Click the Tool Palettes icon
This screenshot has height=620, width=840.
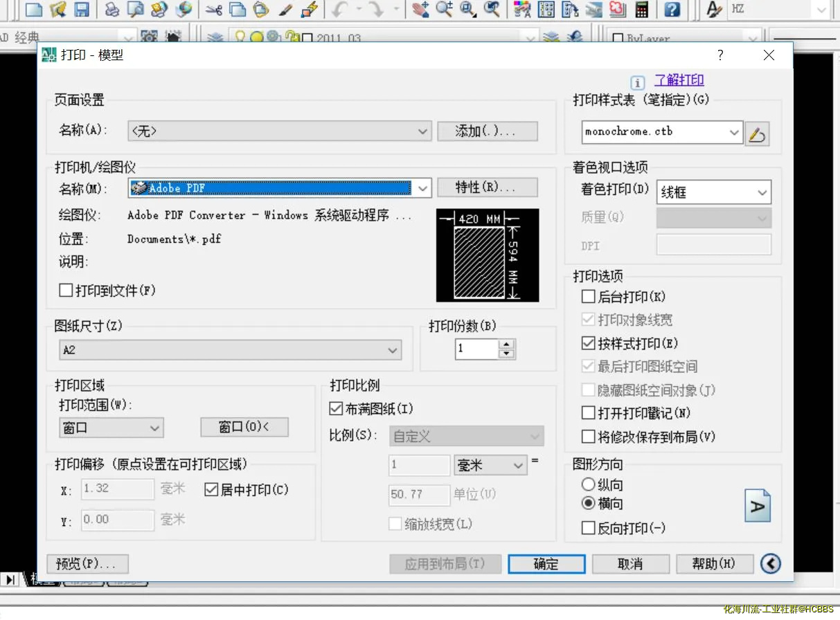[570, 10]
